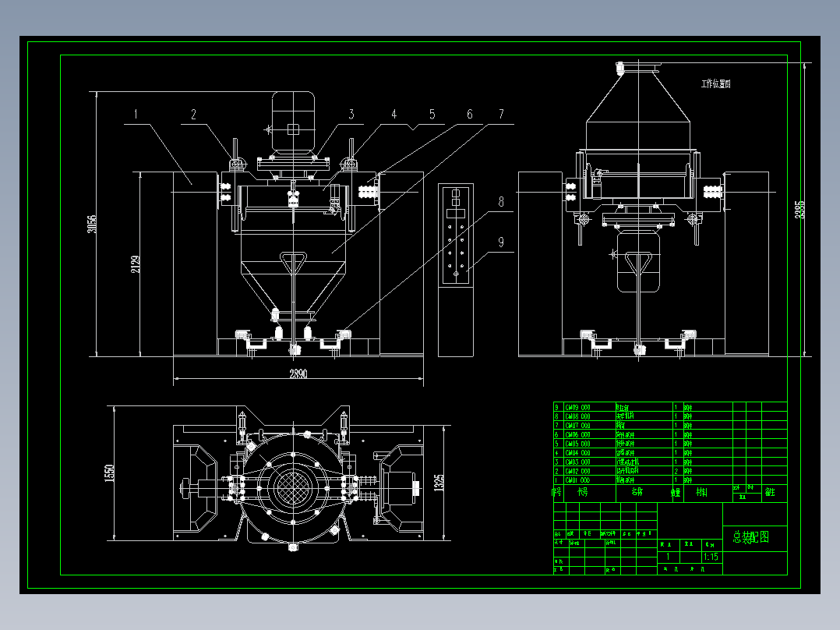Click part callout number 5
The height and width of the screenshot is (630, 840).
(x=432, y=114)
